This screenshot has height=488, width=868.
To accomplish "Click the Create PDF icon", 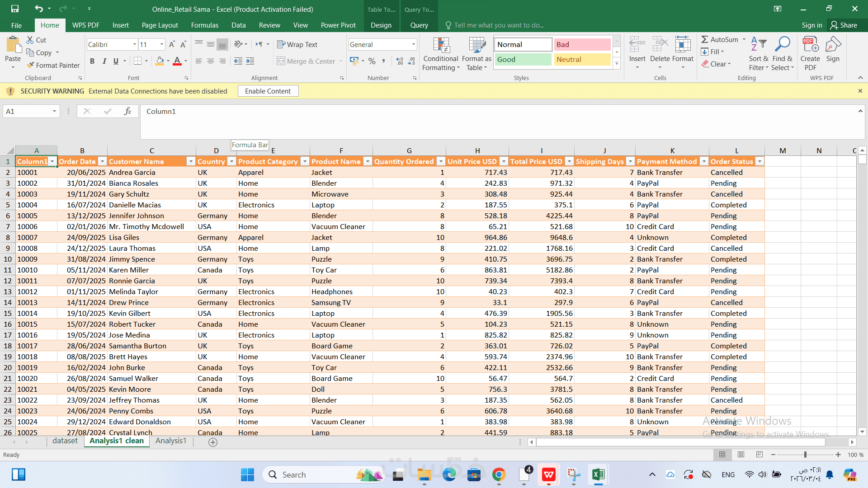I will (810, 45).
